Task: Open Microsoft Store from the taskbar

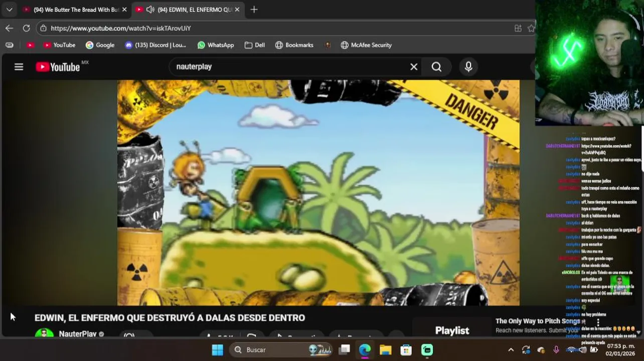Action: pos(406,349)
